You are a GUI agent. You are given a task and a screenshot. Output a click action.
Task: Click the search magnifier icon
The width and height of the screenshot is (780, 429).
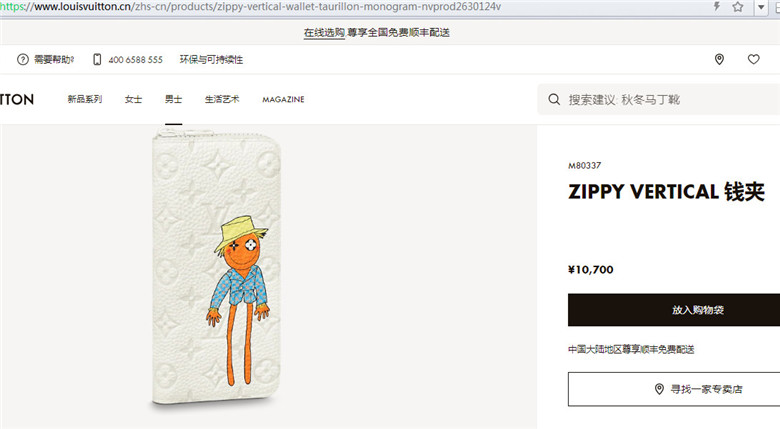554,100
